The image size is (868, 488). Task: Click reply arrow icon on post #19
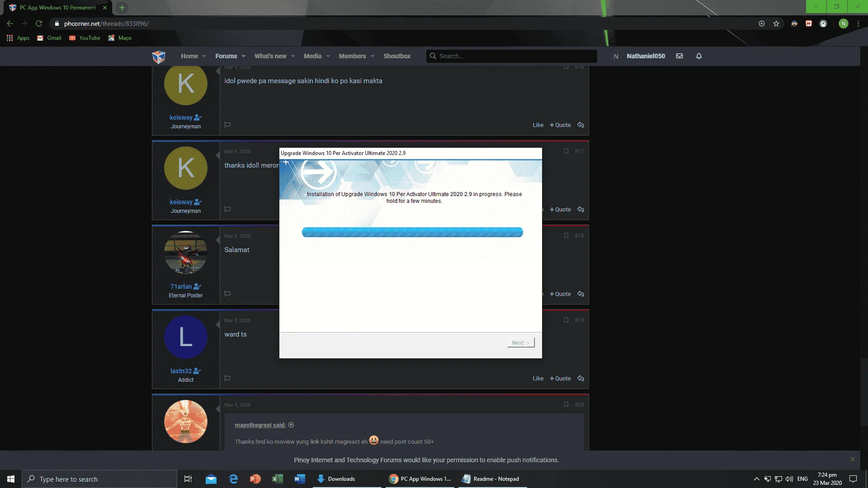pos(581,379)
